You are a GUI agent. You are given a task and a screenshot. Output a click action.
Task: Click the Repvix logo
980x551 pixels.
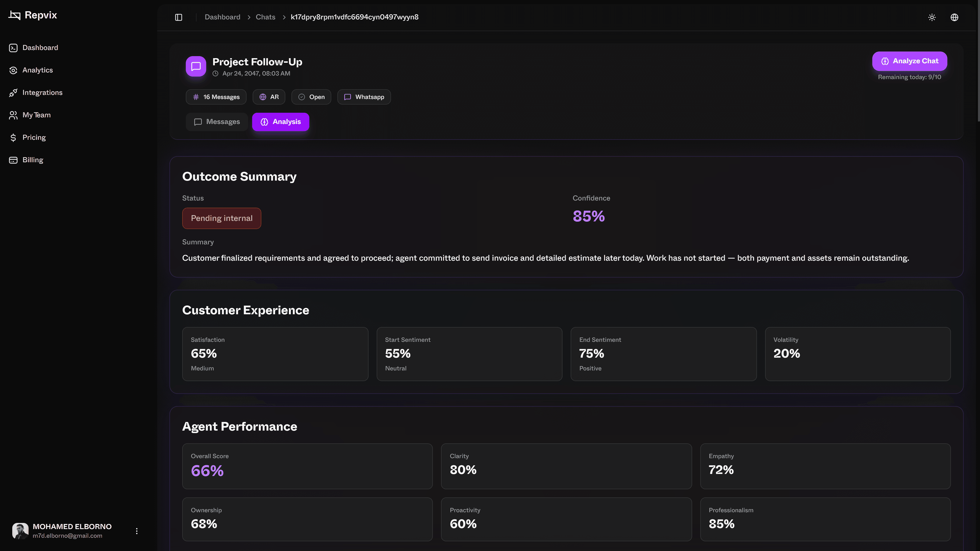[x=32, y=15]
